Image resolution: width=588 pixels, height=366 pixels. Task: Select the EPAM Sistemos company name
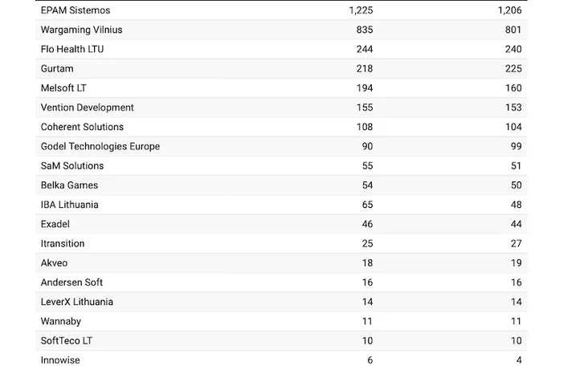(x=76, y=10)
